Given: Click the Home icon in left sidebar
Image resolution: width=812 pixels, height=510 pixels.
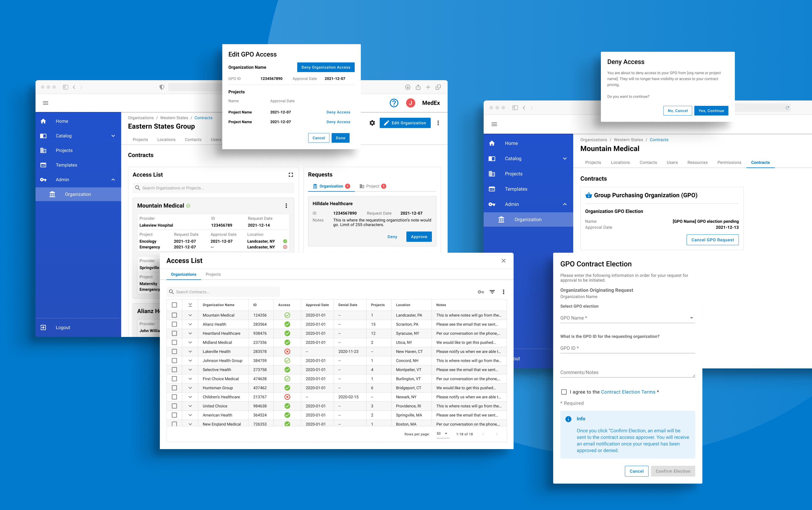Looking at the screenshot, I should 43,121.
